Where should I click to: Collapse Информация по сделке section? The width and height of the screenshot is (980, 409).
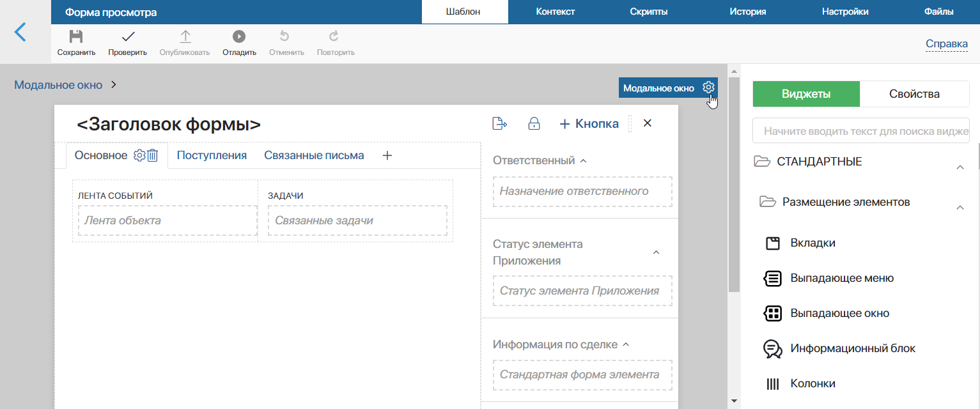626,344
